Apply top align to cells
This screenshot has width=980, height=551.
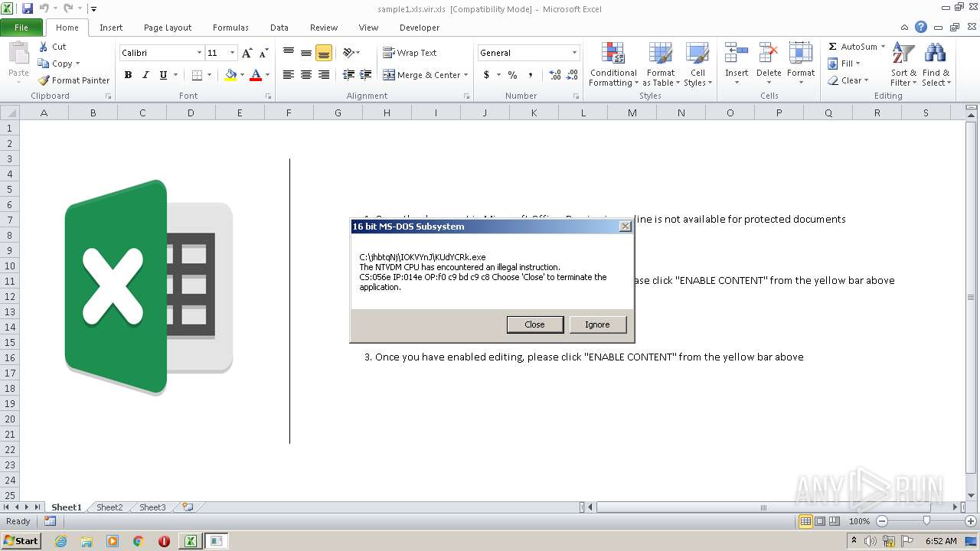coord(289,53)
